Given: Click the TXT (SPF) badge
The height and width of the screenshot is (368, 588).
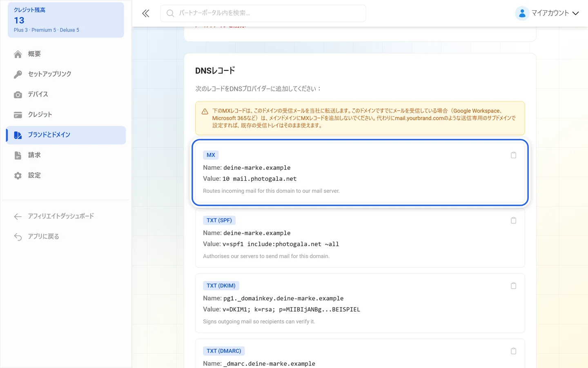Looking at the screenshot, I should pyautogui.click(x=219, y=220).
